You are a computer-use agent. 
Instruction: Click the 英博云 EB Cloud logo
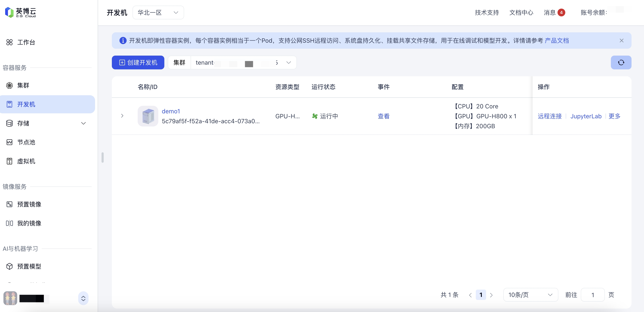tap(20, 12)
